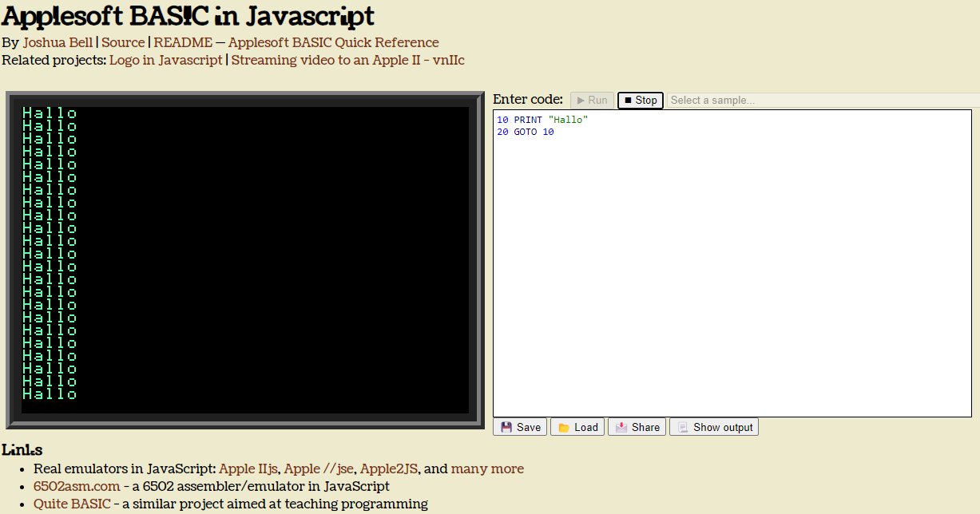Viewport: 980px width, 514px height.
Task: Open the Streaming video to an Apple II link
Action: [347, 60]
